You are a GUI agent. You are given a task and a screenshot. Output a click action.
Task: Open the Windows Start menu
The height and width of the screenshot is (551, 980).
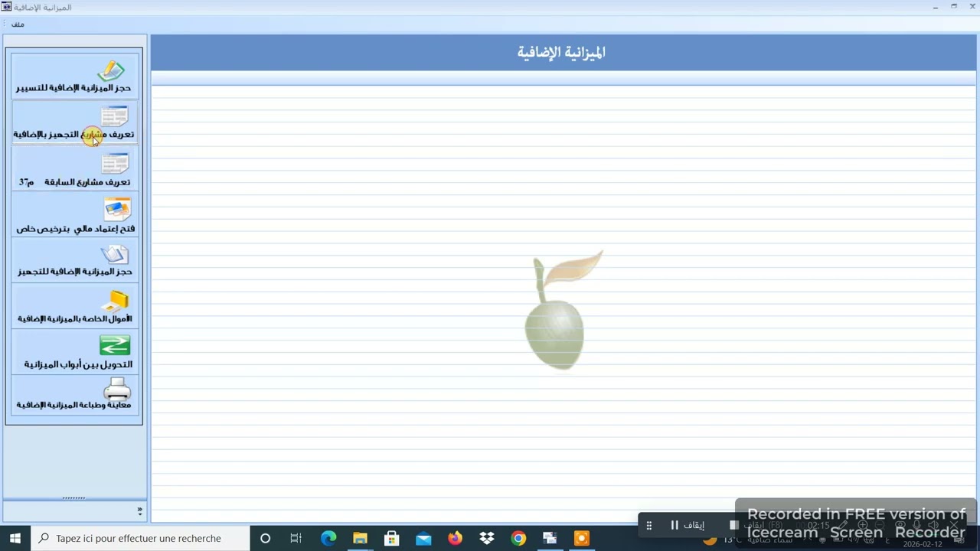(x=15, y=538)
